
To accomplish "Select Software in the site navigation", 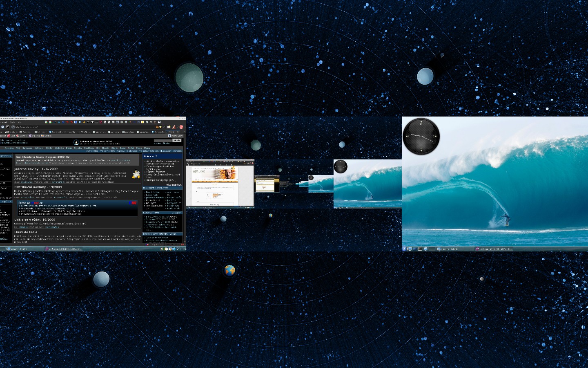I will [x=39, y=148].
